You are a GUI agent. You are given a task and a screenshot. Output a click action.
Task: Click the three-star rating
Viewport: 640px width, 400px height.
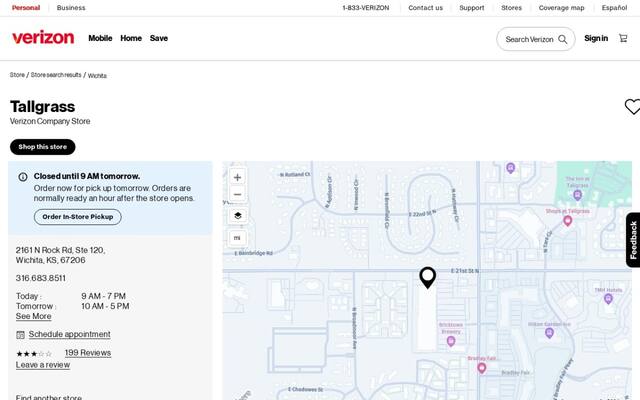point(34,353)
